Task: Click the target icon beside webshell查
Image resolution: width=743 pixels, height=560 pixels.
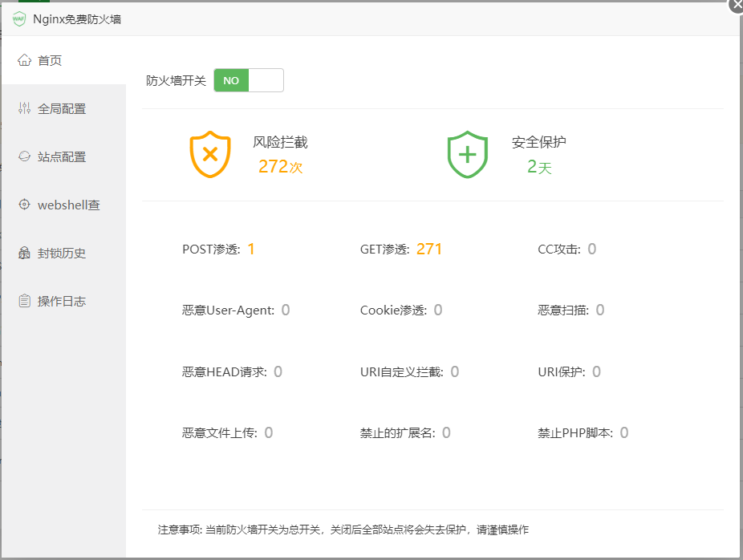Action: (24, 205)
